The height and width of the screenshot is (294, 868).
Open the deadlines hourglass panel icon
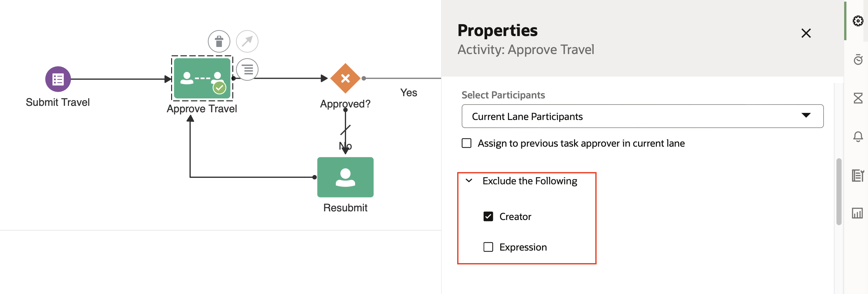(x=858, y=98)
